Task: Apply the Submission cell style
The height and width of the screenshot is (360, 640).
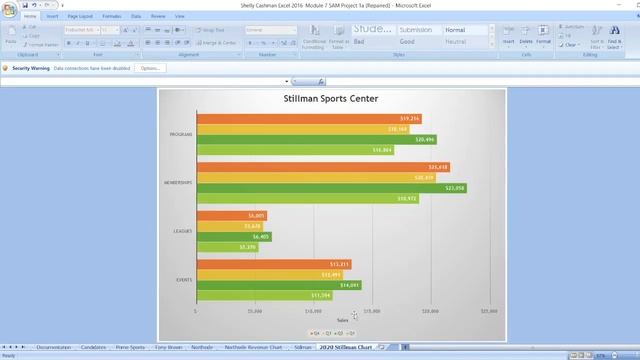Action: [x=419, y=30]
